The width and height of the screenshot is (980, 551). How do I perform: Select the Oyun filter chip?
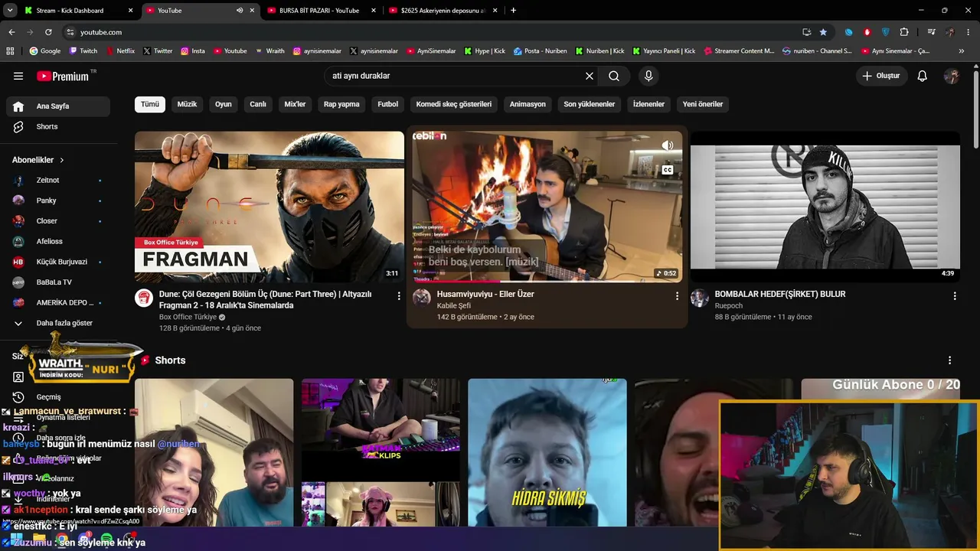(224, 104)
